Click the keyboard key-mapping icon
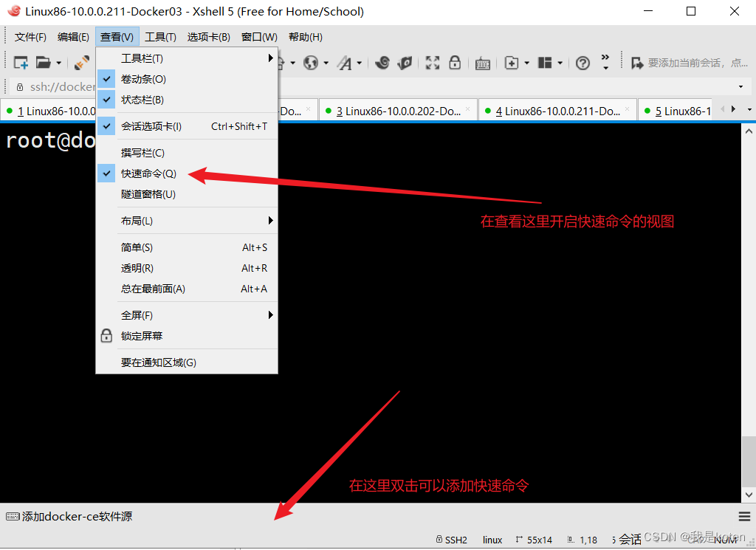This screenshot has height=550, width=756. [x=483, y=63]
